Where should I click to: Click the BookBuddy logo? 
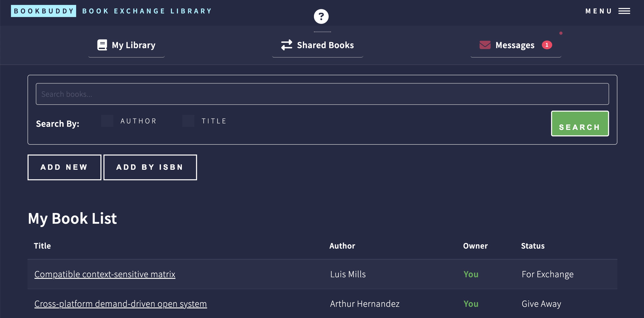pos(43,11)
